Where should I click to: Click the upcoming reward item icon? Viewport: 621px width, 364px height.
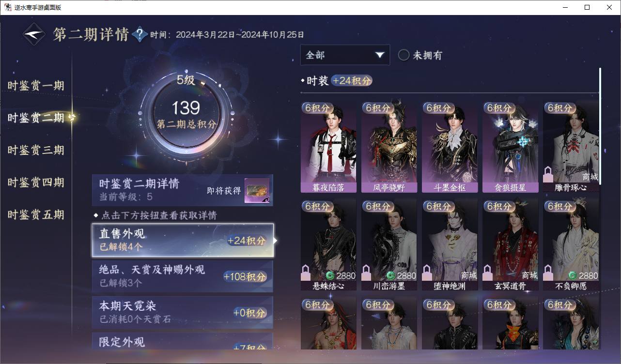pos(257,191)
